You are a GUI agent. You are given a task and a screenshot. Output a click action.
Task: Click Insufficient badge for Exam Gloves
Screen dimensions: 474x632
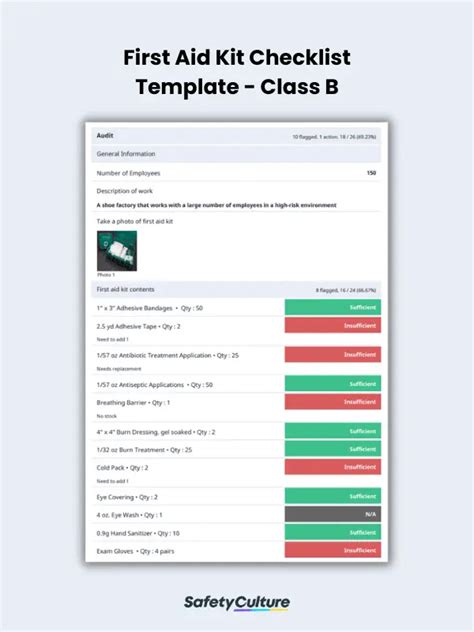(333, 550)
